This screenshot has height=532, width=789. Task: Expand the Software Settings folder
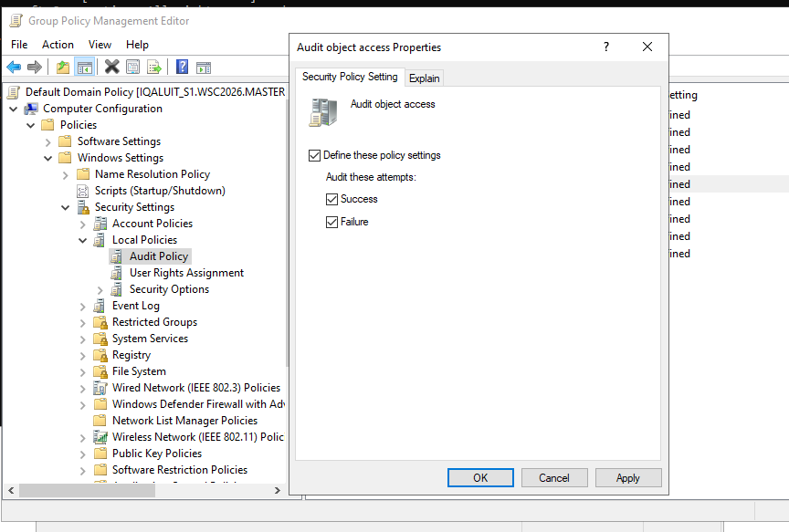tap(48, 141)
